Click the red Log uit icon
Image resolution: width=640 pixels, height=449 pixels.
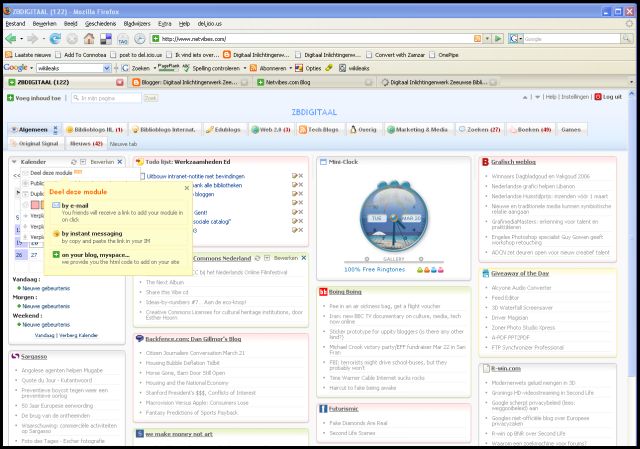[598, 97]
